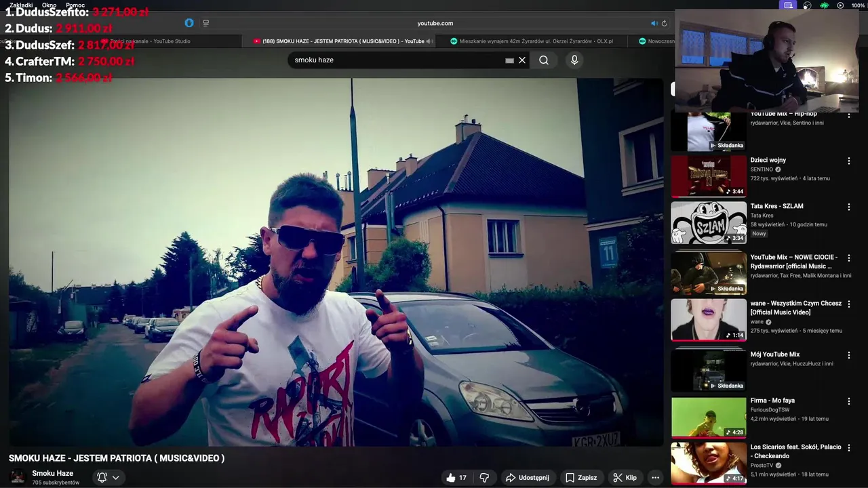Click the ProstoTV channel name
Screen dimensions: 868x488
762,466
